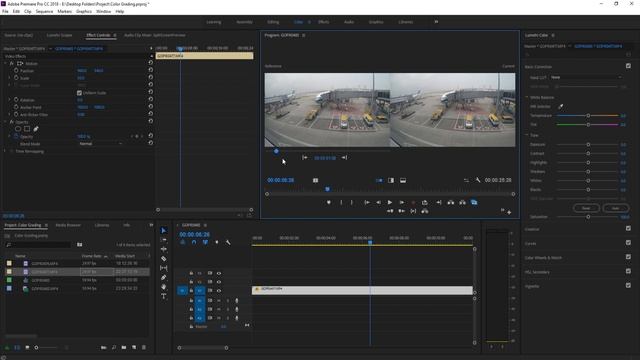Image resolution: width=640 pixels, height=360 pixels.
Task: Adjust the Saturation slider
Action: [588, 217]
